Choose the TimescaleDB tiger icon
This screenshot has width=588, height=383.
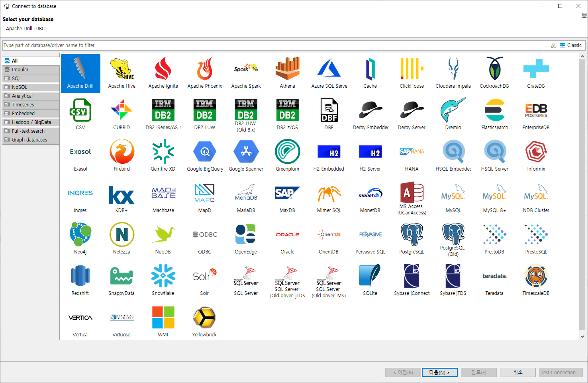click(x=536, y=276)
